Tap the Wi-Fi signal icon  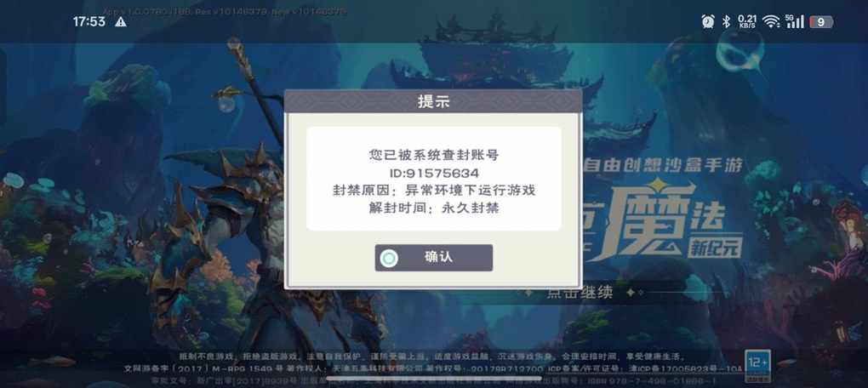click(771, 21)
